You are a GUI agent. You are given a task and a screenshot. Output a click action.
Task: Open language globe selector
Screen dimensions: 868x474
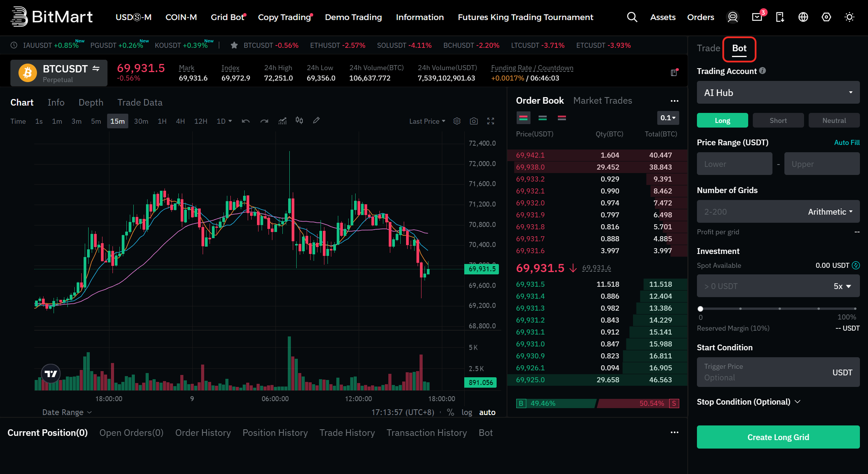tap(803, 17)
